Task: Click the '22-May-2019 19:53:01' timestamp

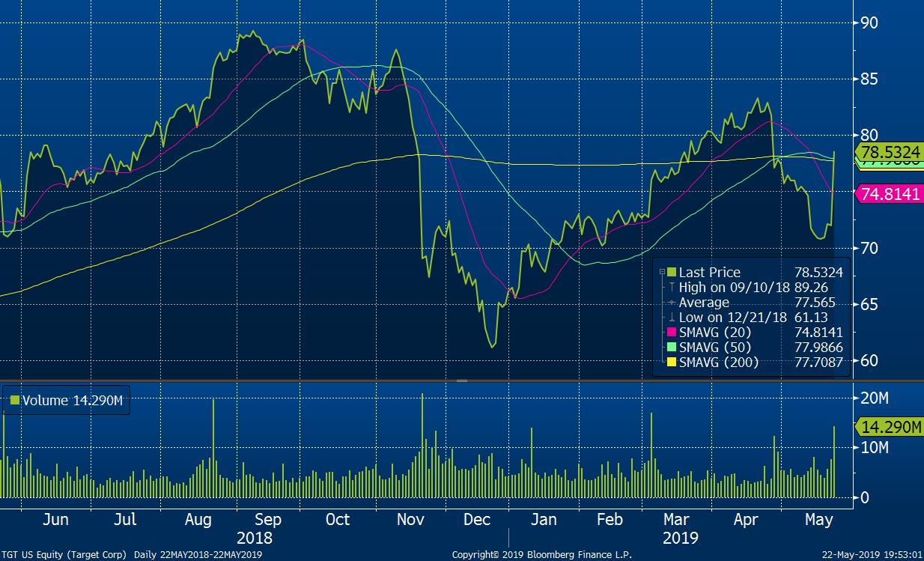Action: pyautogui.click(x=872, y=554)
